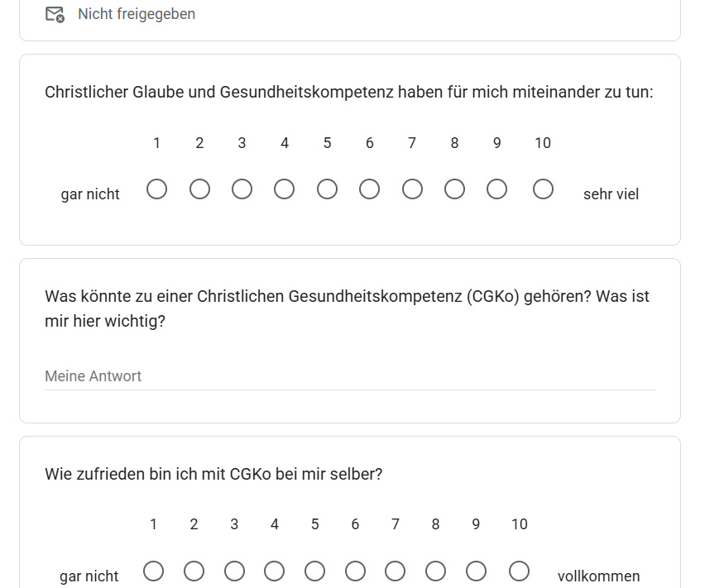Select rating 2 for Christlicher Glaube question
This screenshot has height=588, width=705.
(x=199, y=189)
